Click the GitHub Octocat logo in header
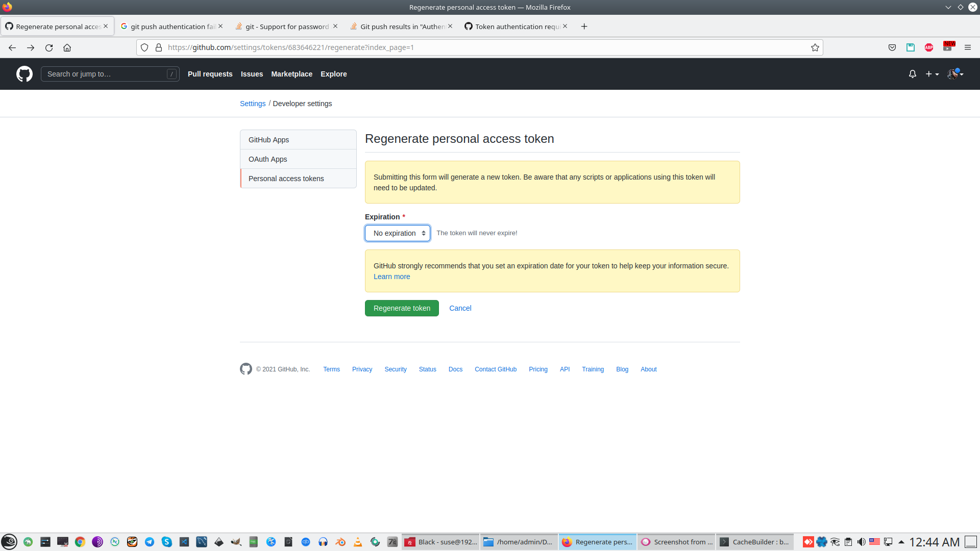The width and height of the screenshot is (980, 551). point(24,74)
